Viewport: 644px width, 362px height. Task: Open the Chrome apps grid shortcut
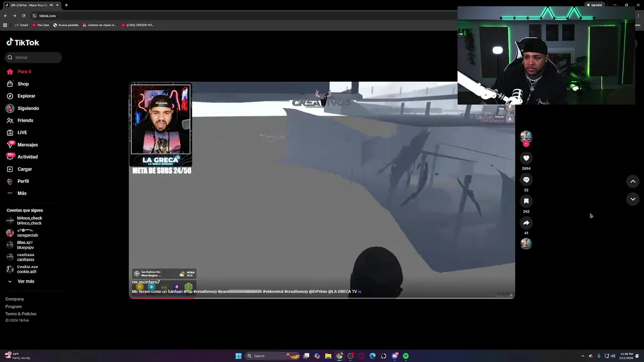[x=5, y=25]
